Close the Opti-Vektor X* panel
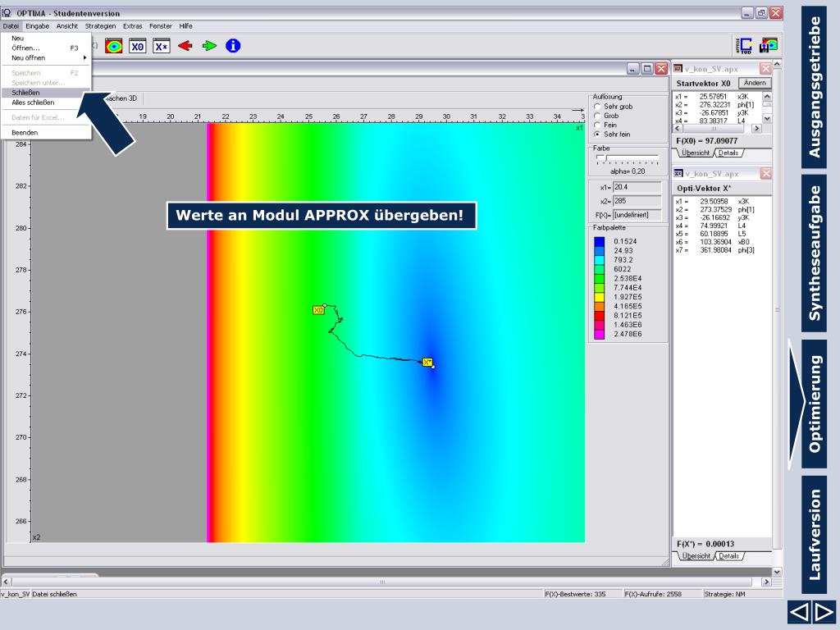 (766, 173)
